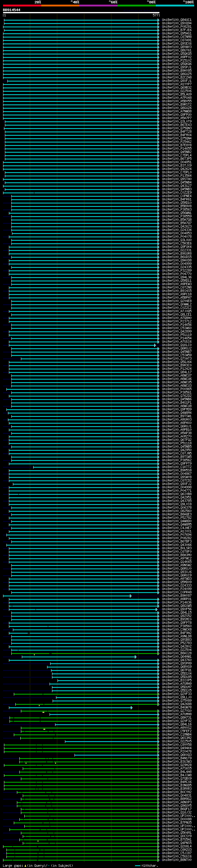The image size is (197, 868).
Task: Open hit UniRef100_Q9XQ94
Action: (177, 23)
